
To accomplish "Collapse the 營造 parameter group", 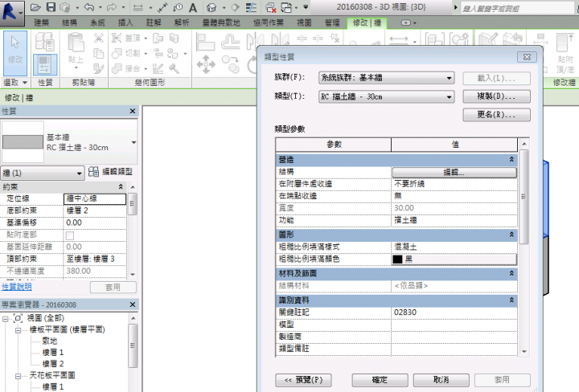I will click(511, 159).
